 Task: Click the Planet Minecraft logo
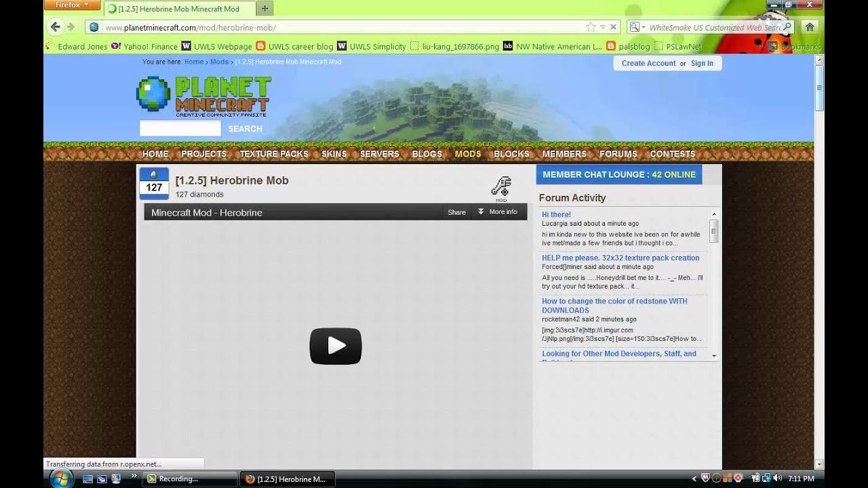click(x=203, y=96)
